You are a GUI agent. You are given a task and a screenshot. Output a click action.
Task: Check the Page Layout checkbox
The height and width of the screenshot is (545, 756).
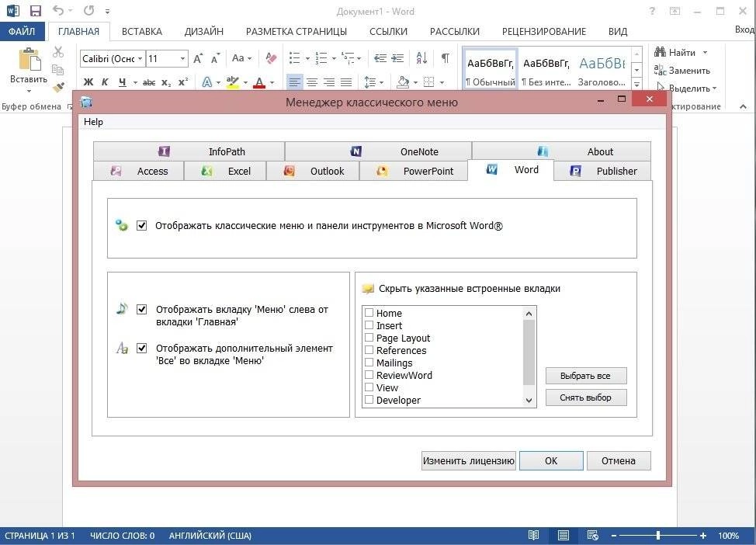pyautogui.click(x=369, y=338)
